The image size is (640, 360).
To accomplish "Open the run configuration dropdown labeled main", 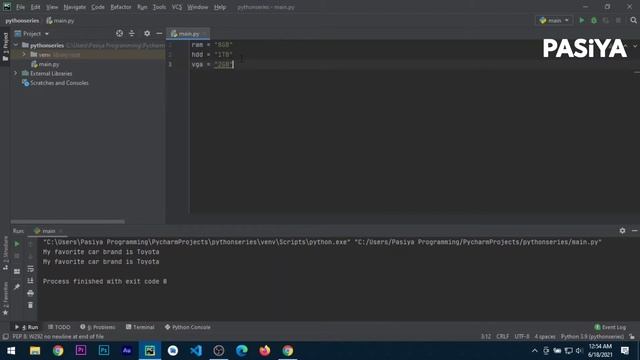I will pos(554,20).
